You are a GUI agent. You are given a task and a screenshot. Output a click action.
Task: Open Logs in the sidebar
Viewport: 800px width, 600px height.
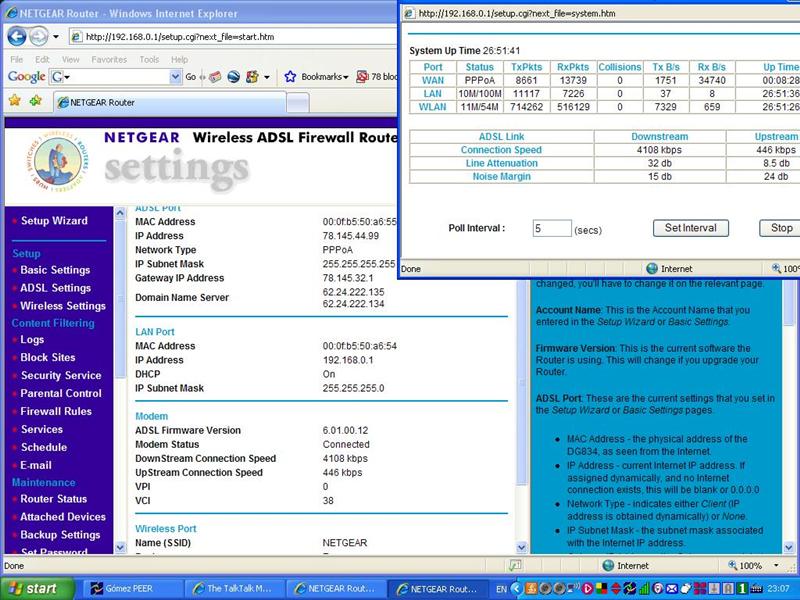[32, 339]
